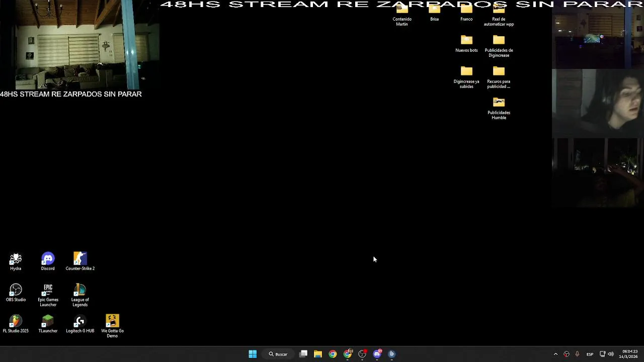
Task: Open Chrome with profile picture badge in taskbar
Action: tap(348, 354)
